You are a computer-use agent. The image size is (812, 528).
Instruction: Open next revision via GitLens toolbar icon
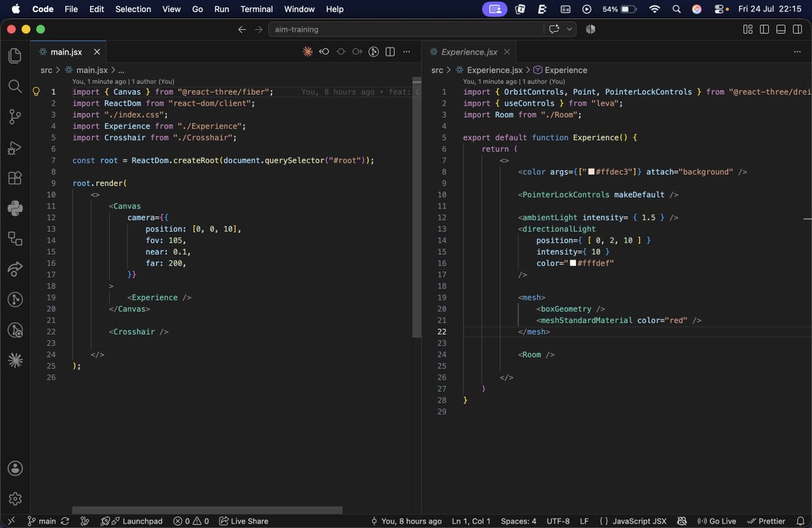(357, 51)
